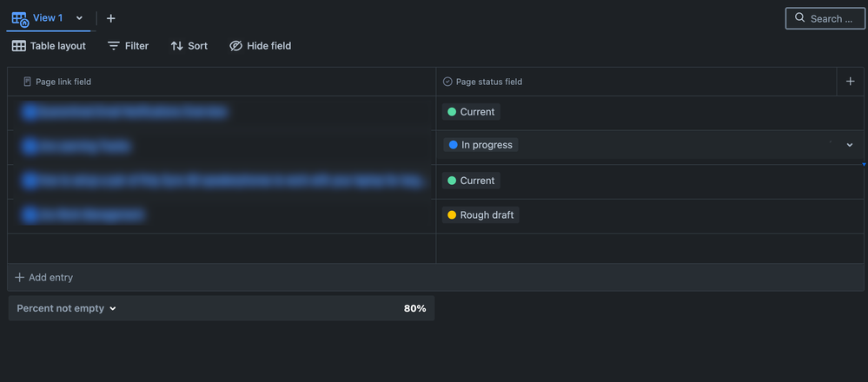Click the View 1 table icon

point(19,18)
